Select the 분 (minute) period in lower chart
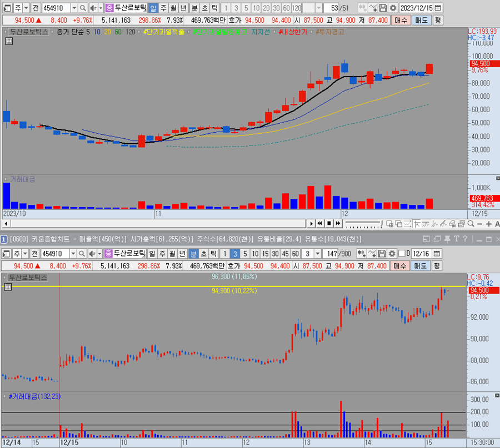This screenshot has width=500, height=448. pos(193,254)
